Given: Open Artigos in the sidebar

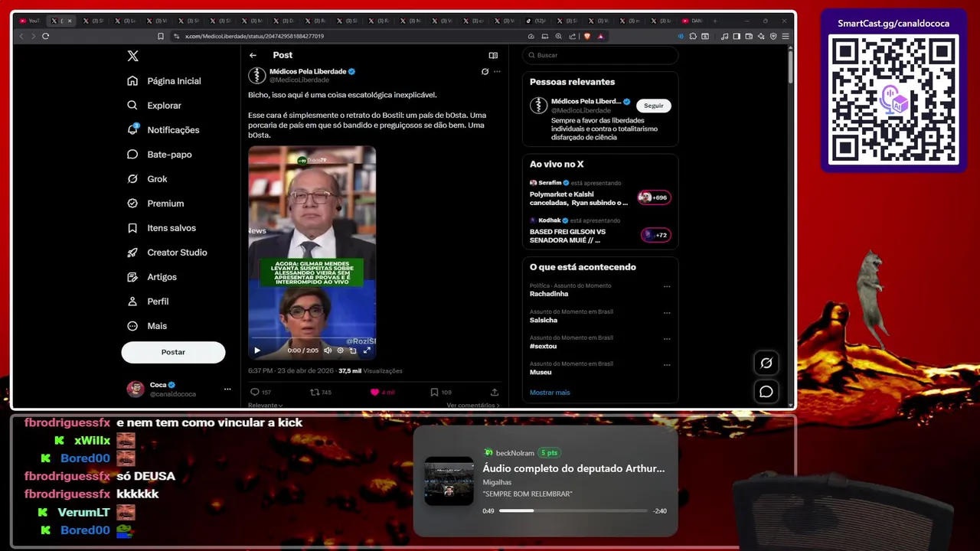Looking at the screenshot, I should coord(152,277).
